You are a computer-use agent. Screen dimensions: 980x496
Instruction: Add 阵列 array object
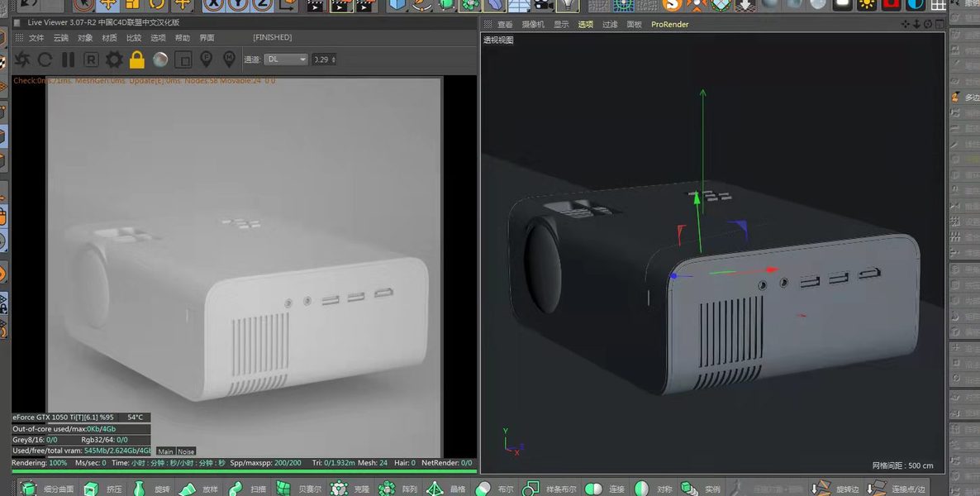click(397, 489)
